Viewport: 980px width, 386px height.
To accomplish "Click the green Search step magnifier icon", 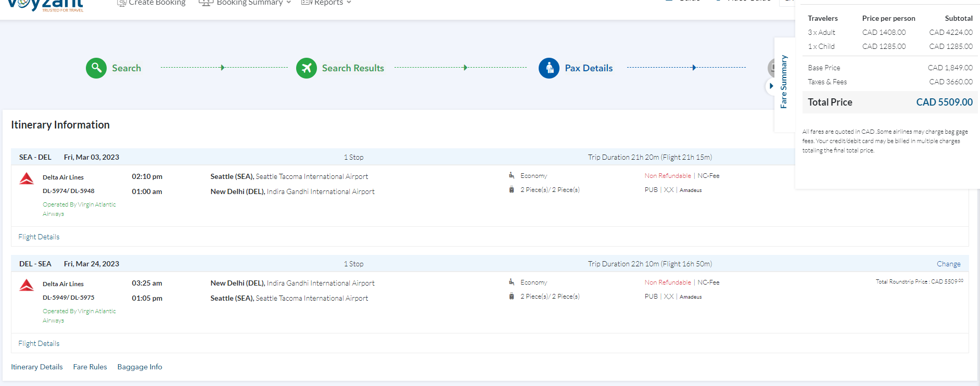I will (96, 68).
